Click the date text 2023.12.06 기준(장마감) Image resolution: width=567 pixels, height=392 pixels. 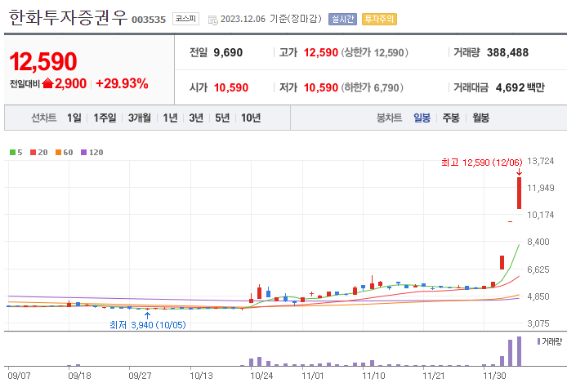tap(271, 19)
